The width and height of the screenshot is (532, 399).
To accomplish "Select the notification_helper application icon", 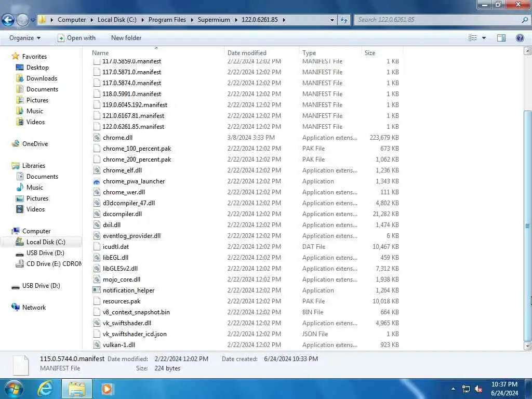I will (x=97, y=290).
